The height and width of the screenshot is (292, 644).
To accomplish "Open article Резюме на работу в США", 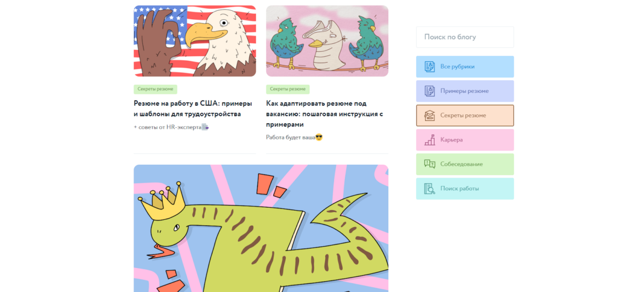I will (193, 109).
